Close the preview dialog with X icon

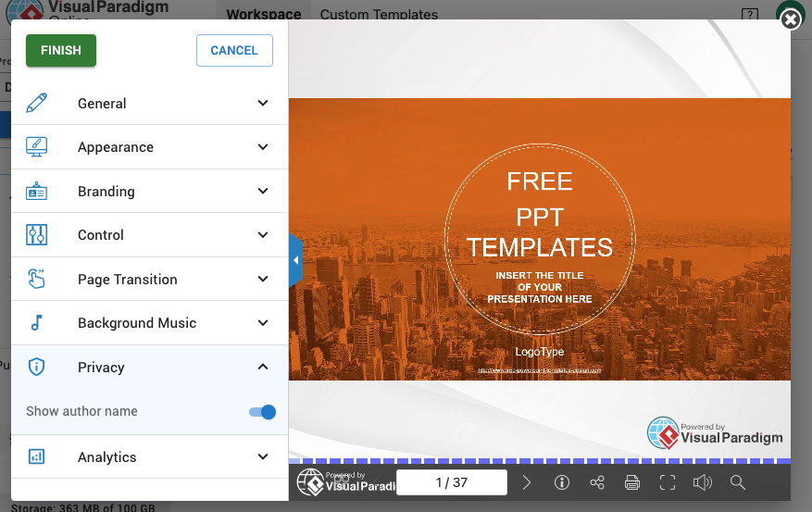click(790, 19)
